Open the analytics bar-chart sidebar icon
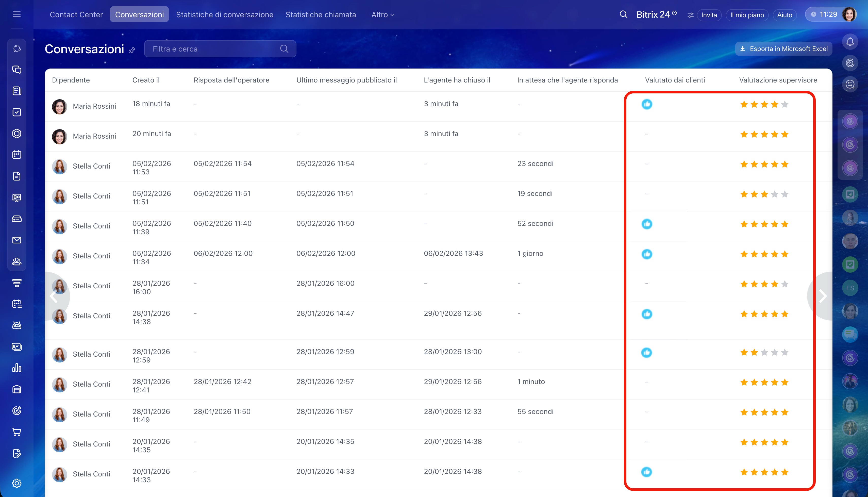 tap(17, 368)
